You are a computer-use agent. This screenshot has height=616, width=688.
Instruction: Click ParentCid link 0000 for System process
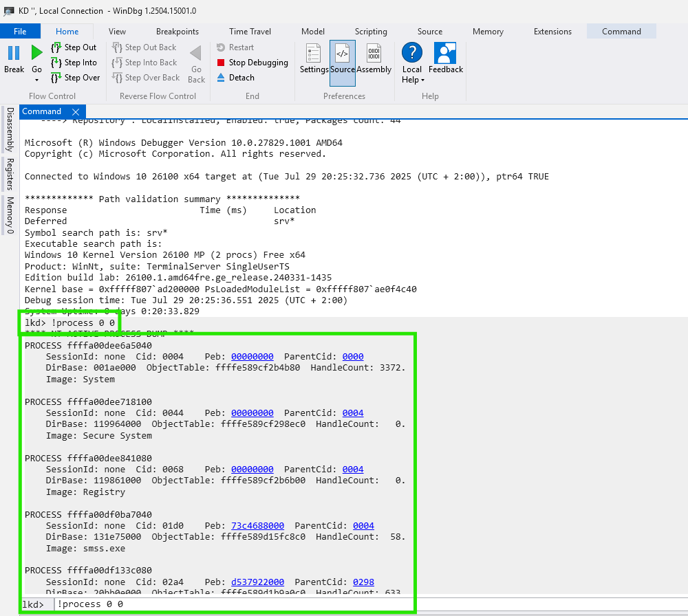click(x=353, y=356)
